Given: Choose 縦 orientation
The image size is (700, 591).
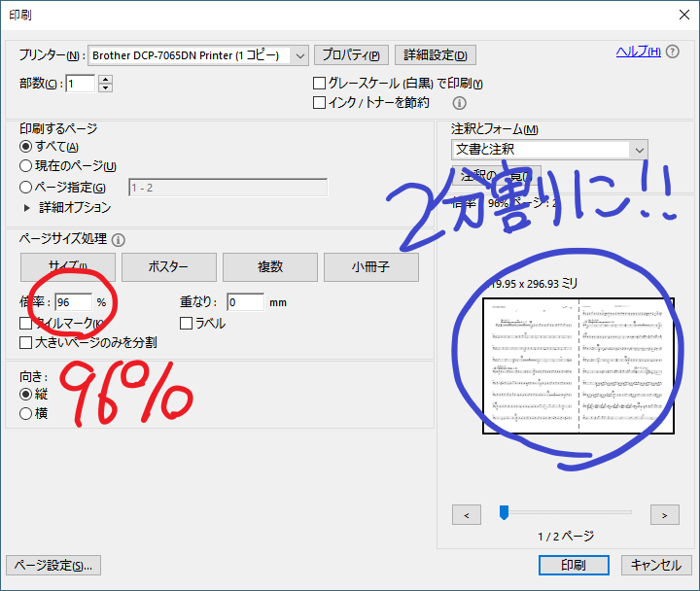Looking at the screenshot, I should (26, 394).
